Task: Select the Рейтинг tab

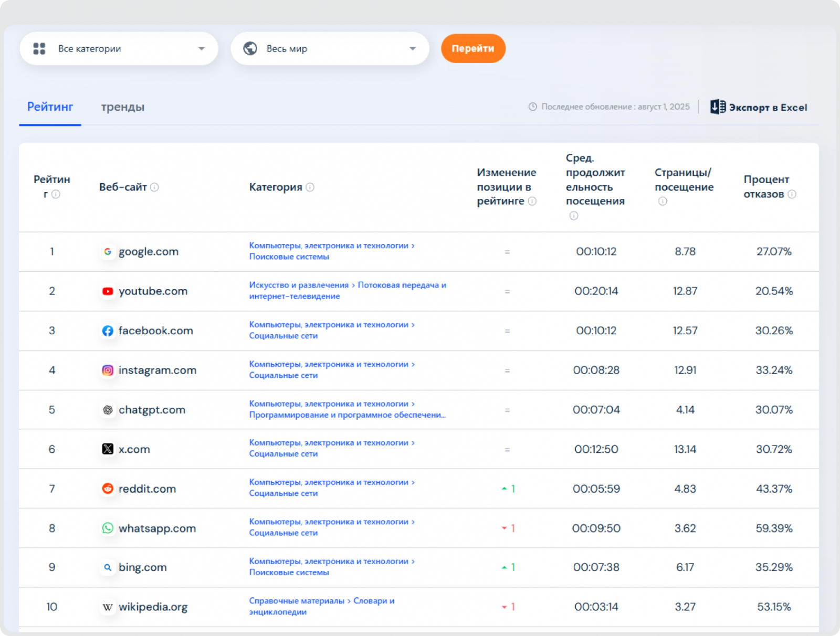Action: point(50,107)
